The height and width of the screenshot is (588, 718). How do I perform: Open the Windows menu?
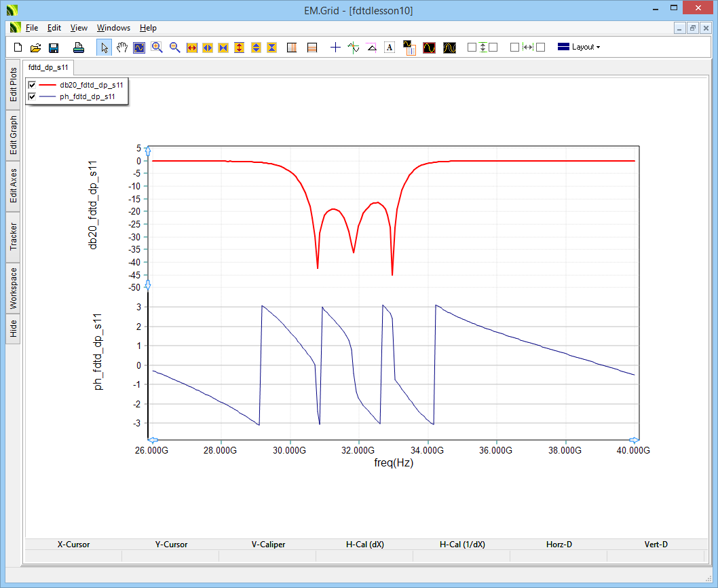[x=113, y=28]
